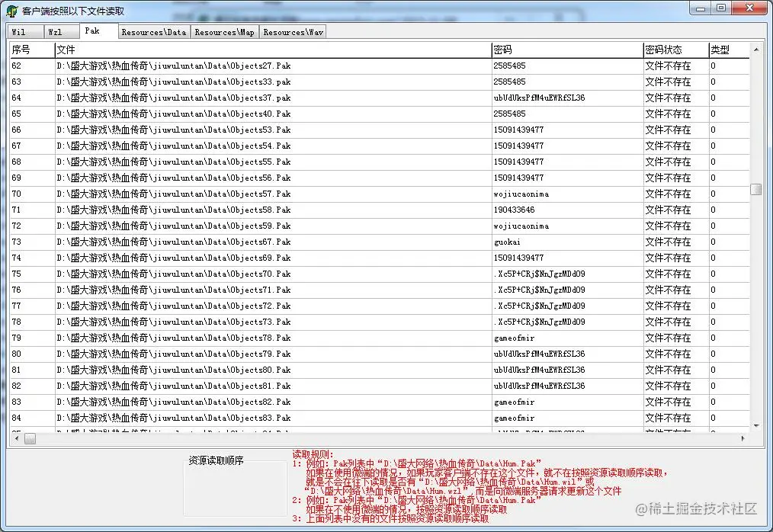Select row with Objects55.Pak file
The image size is (773, 532).
click(380, 162)
